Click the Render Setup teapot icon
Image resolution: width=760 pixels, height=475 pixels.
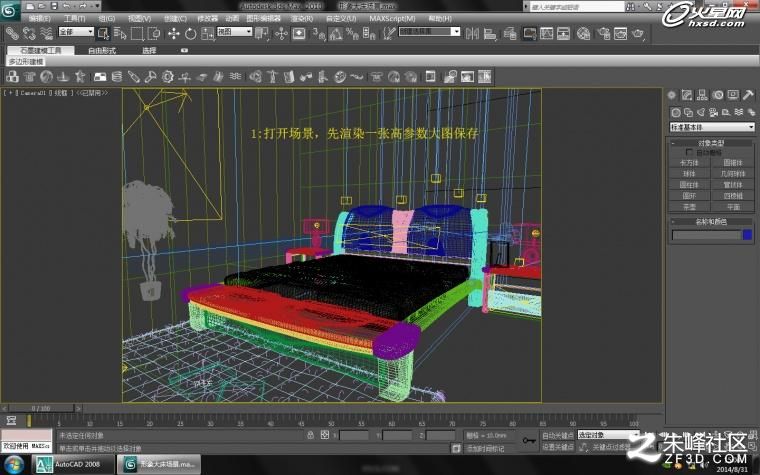click(603, 33)
